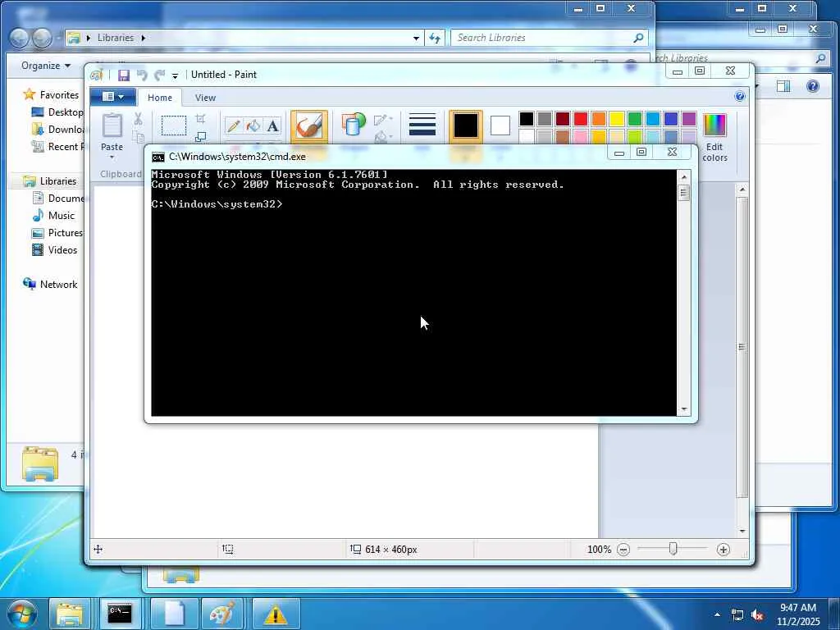Click cmd window scrollbar up arrow
840x630 pixels.
683,177
